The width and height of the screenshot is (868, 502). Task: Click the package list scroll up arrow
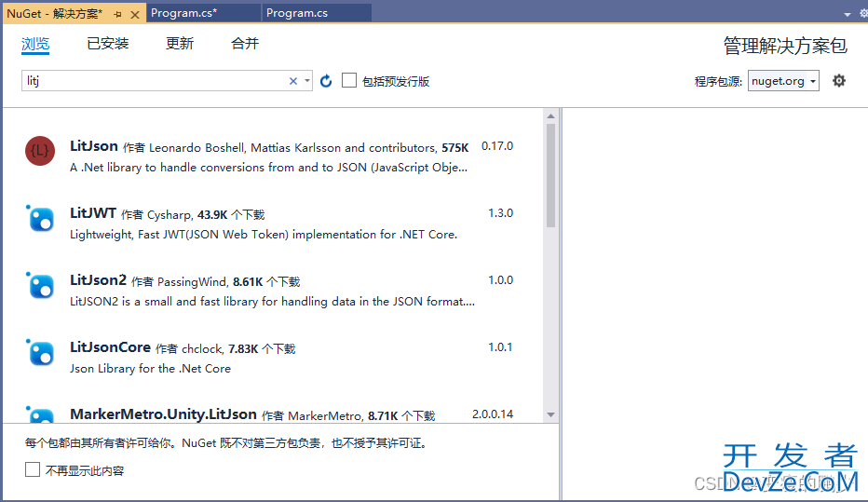[x=550, y=115]
